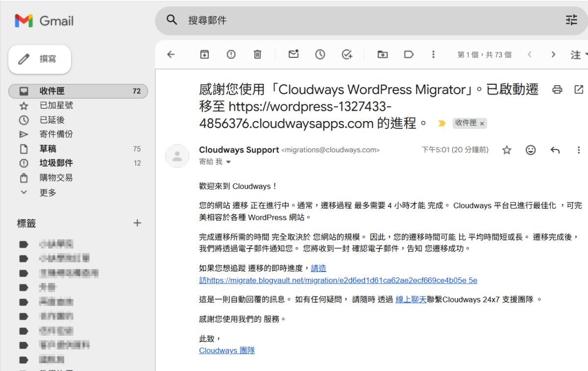Delete the email with the trash icon
Viewport: 588px width, 371px height.
(257, 54)
